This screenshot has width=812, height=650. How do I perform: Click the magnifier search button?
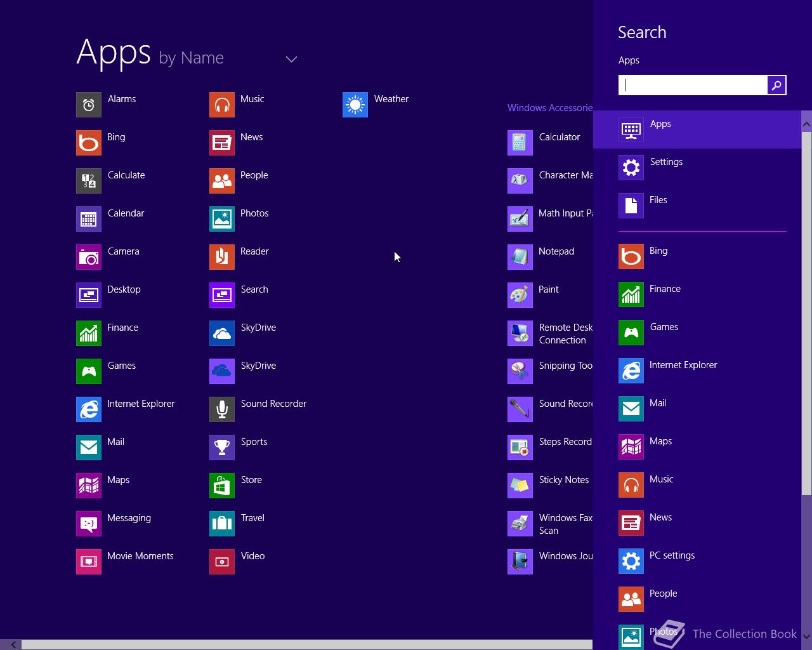pos(776,85)
